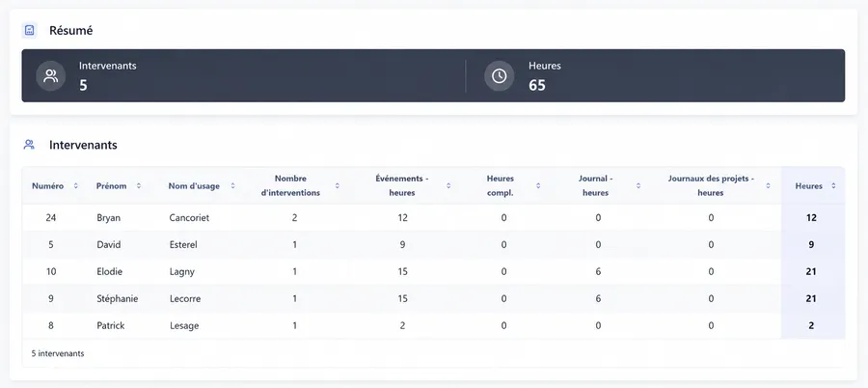This screenshot has height=388, width=868.
Task: Sort by final Heures column arrows
Action: pos(833,186)
